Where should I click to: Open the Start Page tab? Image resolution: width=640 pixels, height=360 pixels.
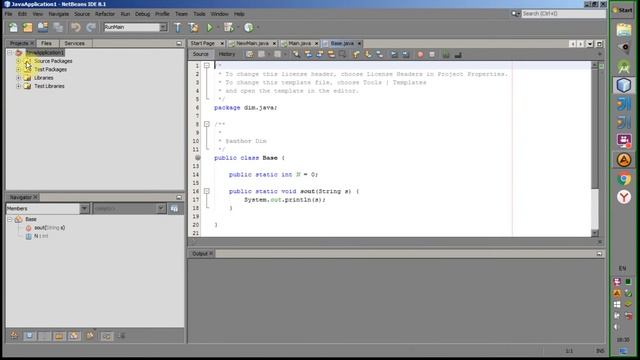[x=202, y=43]
